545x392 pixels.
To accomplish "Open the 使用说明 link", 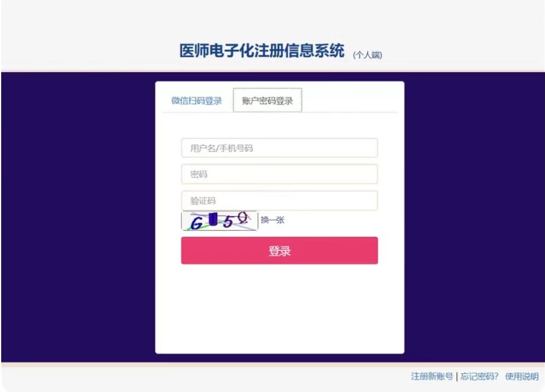I will point(522,377).
